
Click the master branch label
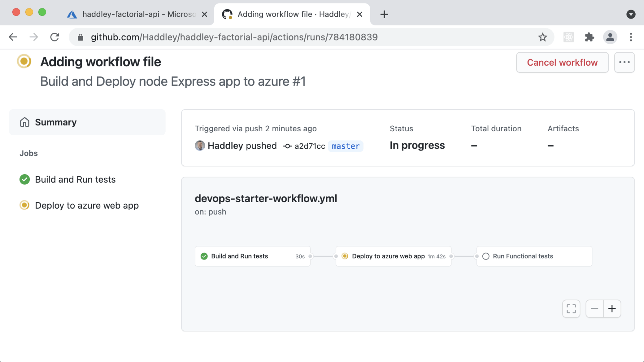(x=346, y=146)
